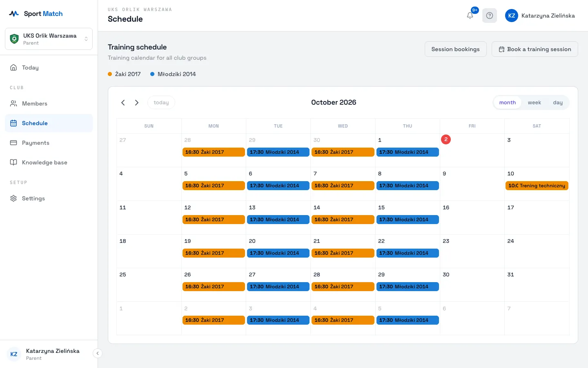Select highlighted date 2 in calendar

pos(446,139)
